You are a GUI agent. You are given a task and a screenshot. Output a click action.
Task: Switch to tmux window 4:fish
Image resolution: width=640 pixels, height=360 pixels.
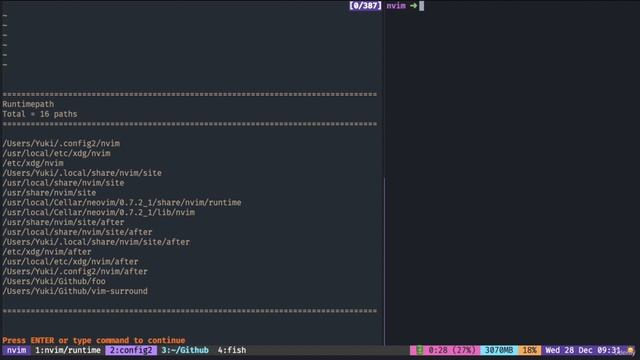[x=232, y=350]
